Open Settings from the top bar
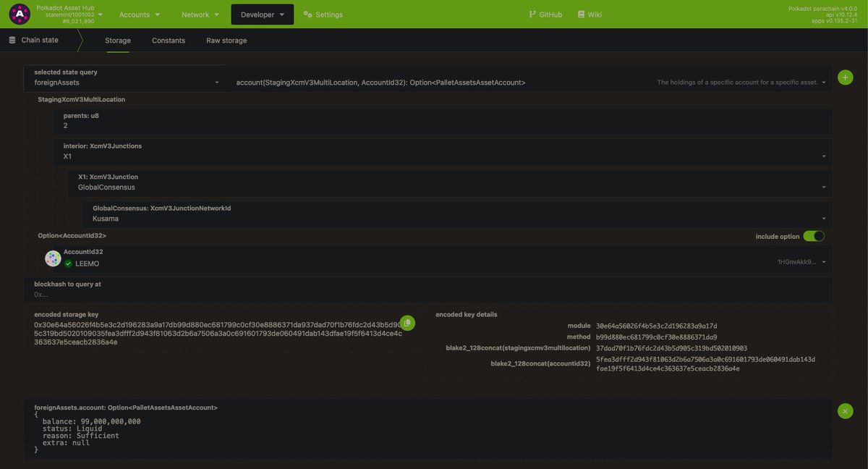868x469 pixels. click(x=323, y=14)
